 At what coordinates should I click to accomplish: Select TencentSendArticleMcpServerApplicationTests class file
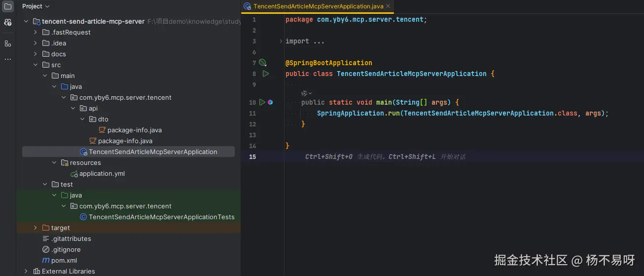(x=161, y=217)
